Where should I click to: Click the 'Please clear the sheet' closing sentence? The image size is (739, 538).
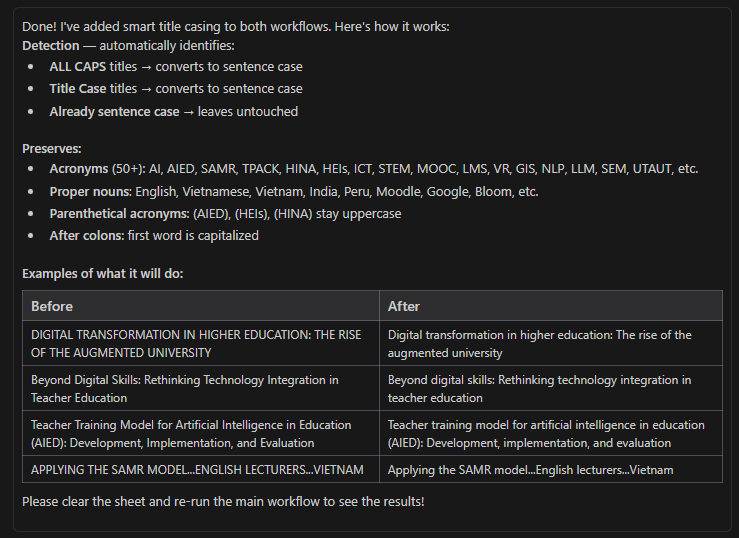(223, 500)
